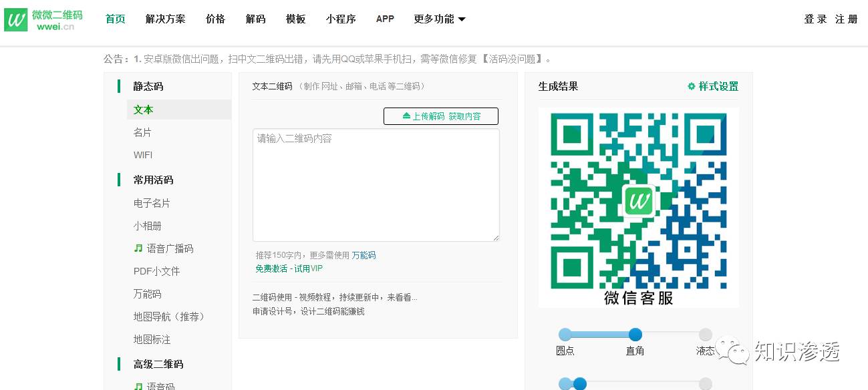Click the 文本二维码 heading
The width and height of the screenshot is (868, 390).
(273, 86)
